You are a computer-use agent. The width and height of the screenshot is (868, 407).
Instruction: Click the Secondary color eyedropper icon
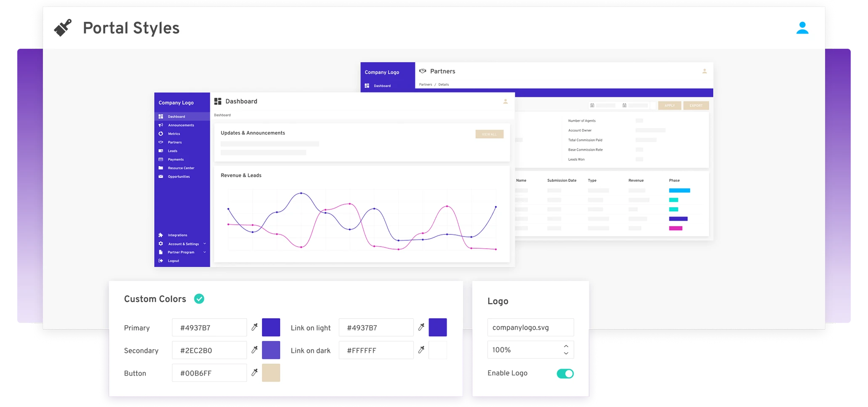point(254,350)
